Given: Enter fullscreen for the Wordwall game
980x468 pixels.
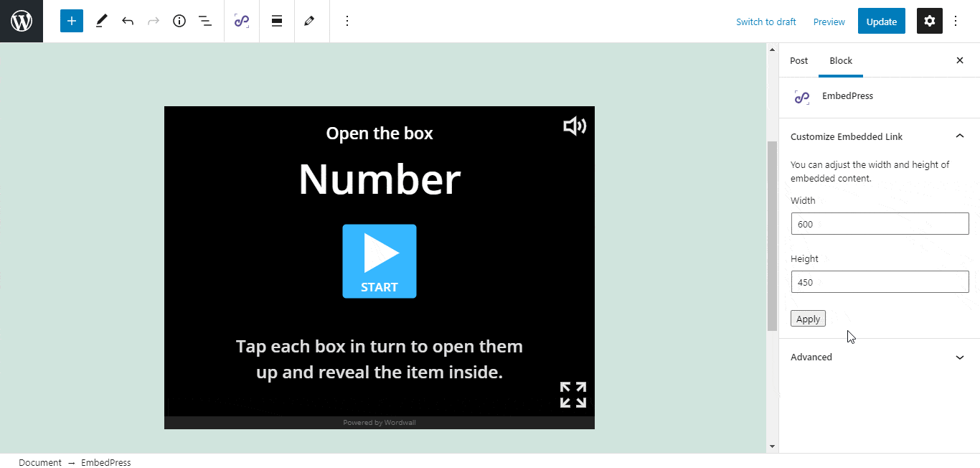Looking at the screenshot, I should [573, 395].
